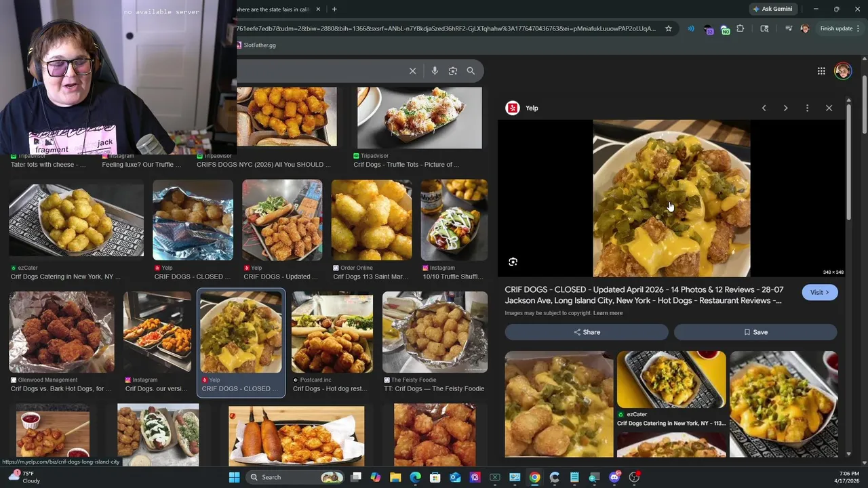Open the CRIF DOGS - CLOSED title link
Screen dimensions: 868x488
[644, 295]
